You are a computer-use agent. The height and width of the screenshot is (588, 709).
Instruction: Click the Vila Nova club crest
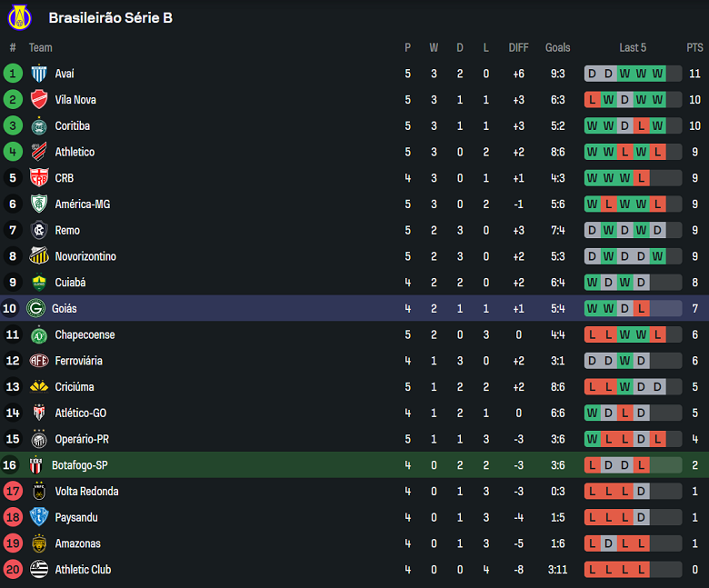click(38, 100)
